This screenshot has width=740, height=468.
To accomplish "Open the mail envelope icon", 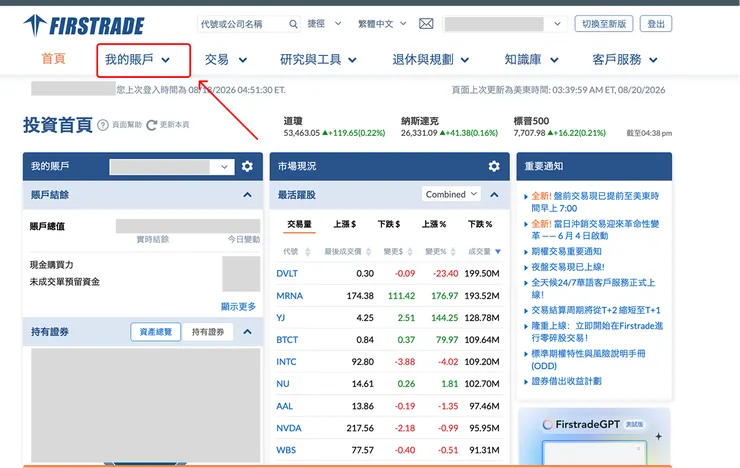I will 426,24.
